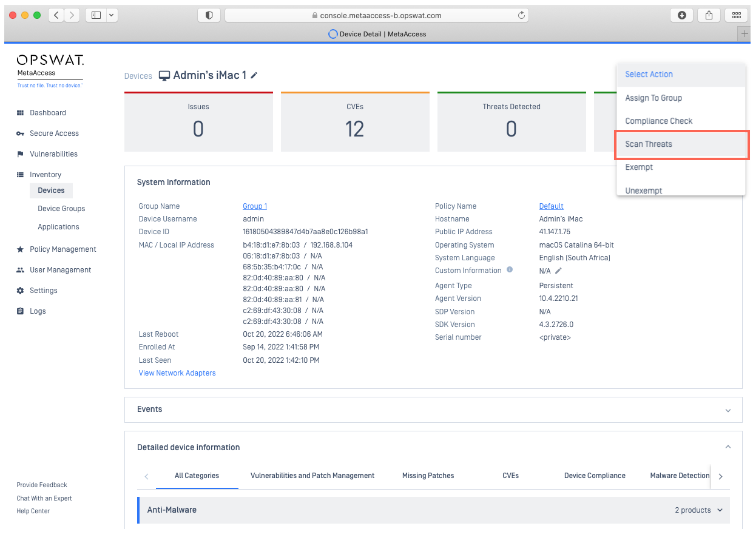753x560 pixels.
Task: Click the OPSWAT MetaAccess logo
Action: [x=50, y=70]
